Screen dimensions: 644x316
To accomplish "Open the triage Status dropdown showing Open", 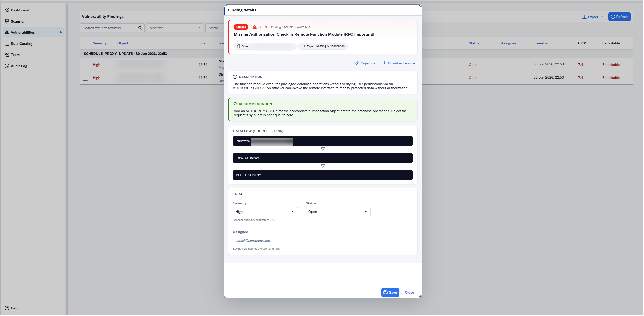I will click(338, 212).
